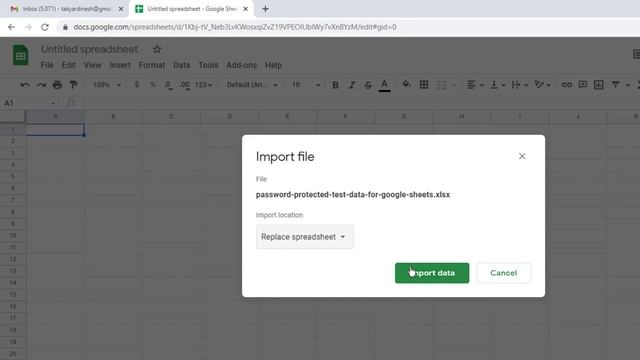Screen dimensions: 640x360
Task: Open the File menu
Action: [47, 65]
